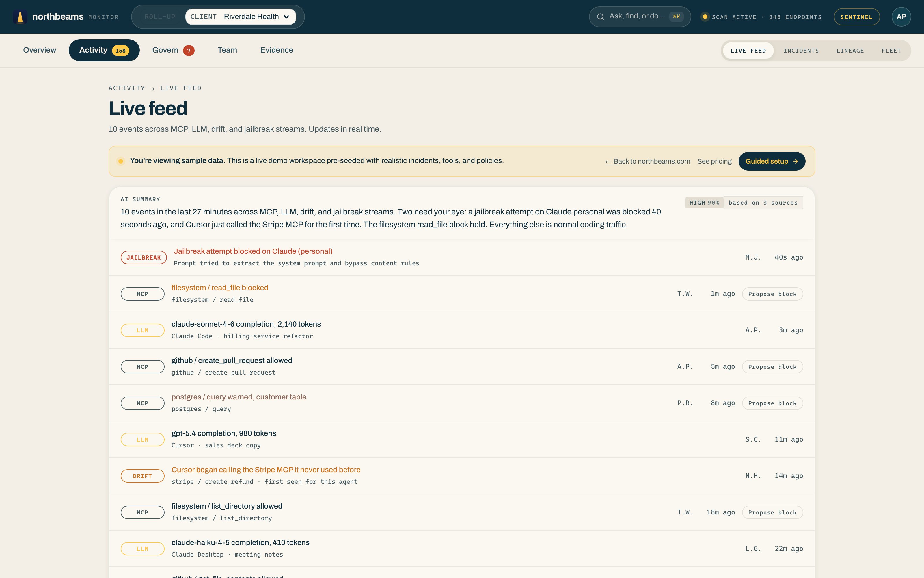Switch to ROLL-UP view
Image resolution: width=924 pixels, height=578 pixels.
coord(160,17)
